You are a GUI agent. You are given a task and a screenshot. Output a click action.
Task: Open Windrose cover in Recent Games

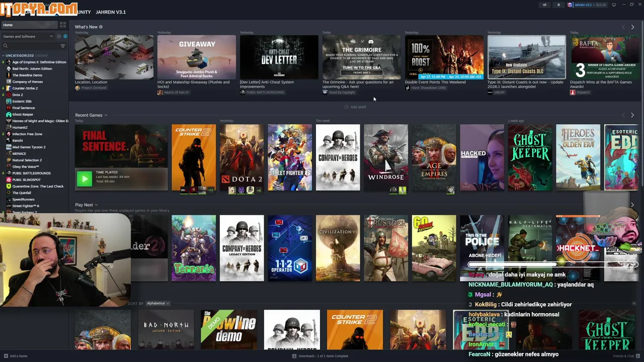click(386, 157)
